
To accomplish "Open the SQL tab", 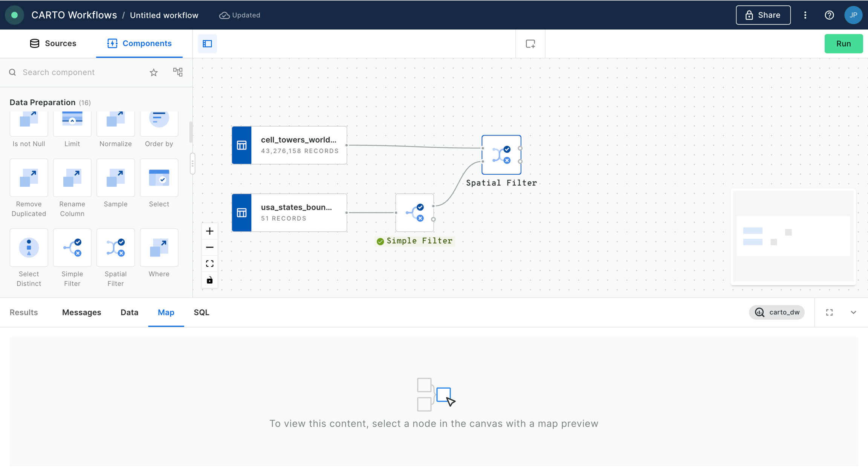I will point(201,312).
